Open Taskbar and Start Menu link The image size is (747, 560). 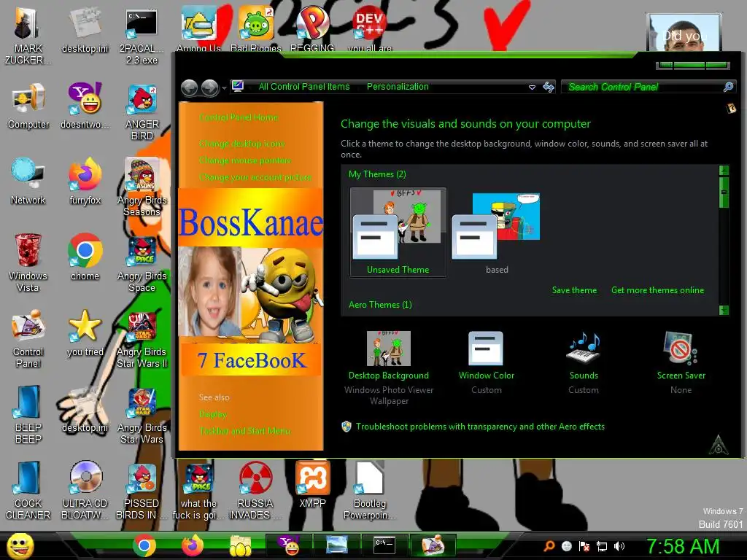coord(245,431)
